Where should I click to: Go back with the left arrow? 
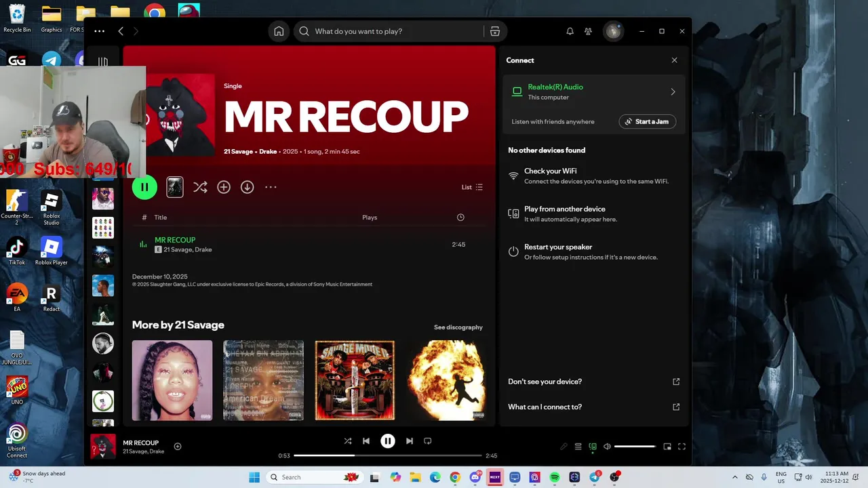pyautogui.click(x=121, y=31)
